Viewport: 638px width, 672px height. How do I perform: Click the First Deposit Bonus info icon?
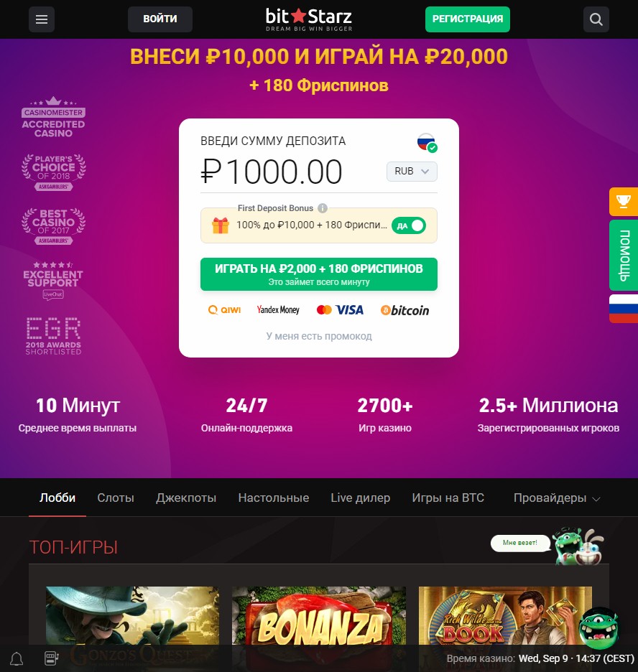323,208
